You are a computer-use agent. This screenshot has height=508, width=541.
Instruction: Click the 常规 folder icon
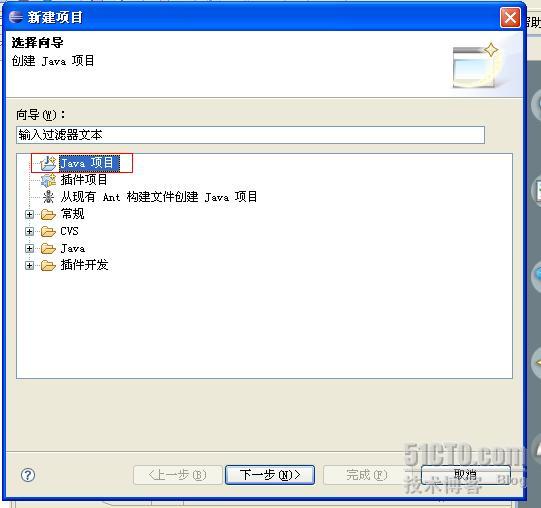point(48,214)
